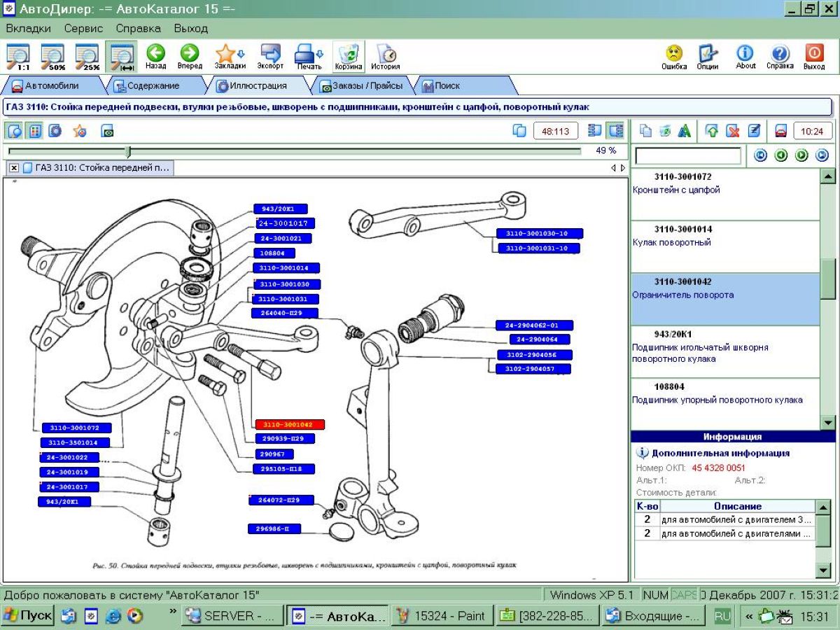Select part 3110-3001014 Кулак поворотный
This screenshot has width=840, height=630.
pos(725,247)
